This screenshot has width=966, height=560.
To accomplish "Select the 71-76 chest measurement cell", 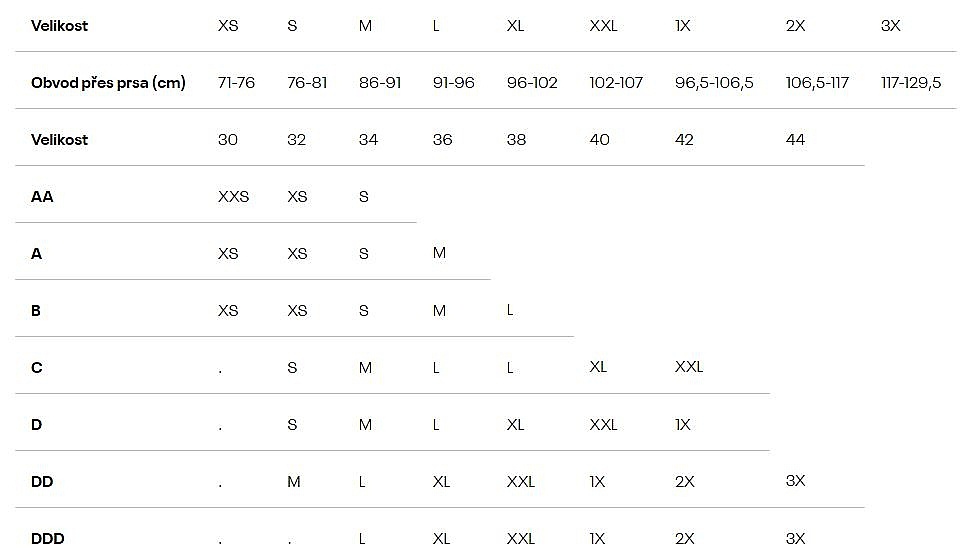I will pyautogui.click(x=236, y=83).
